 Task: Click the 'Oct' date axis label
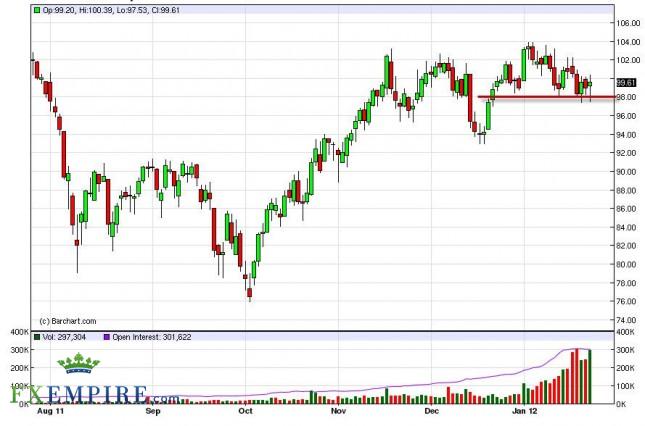[246, 411]
